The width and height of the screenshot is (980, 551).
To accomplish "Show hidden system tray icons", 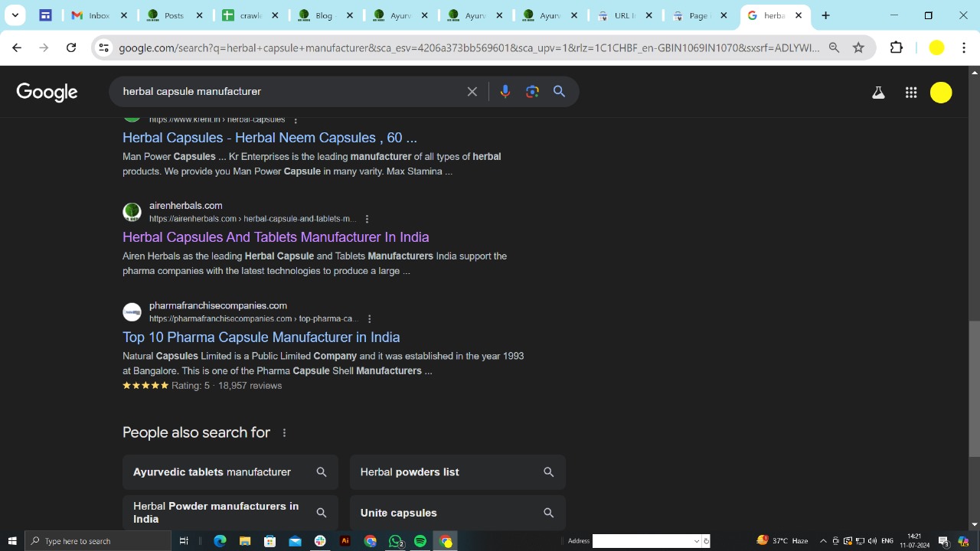I will pos(823,541).
